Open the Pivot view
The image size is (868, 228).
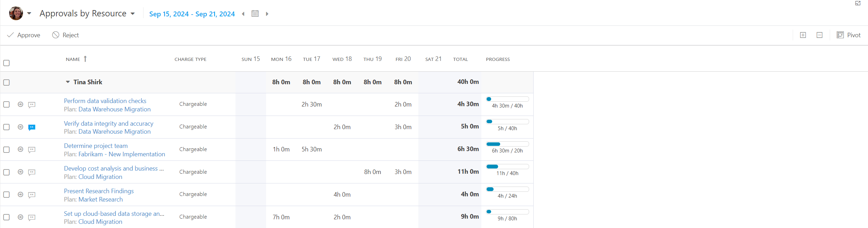848,35
